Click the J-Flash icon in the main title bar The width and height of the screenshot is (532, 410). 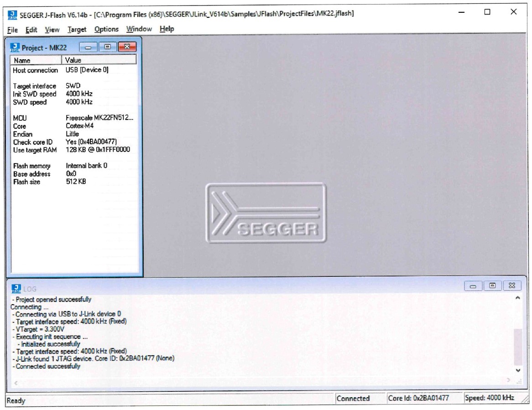12,15
